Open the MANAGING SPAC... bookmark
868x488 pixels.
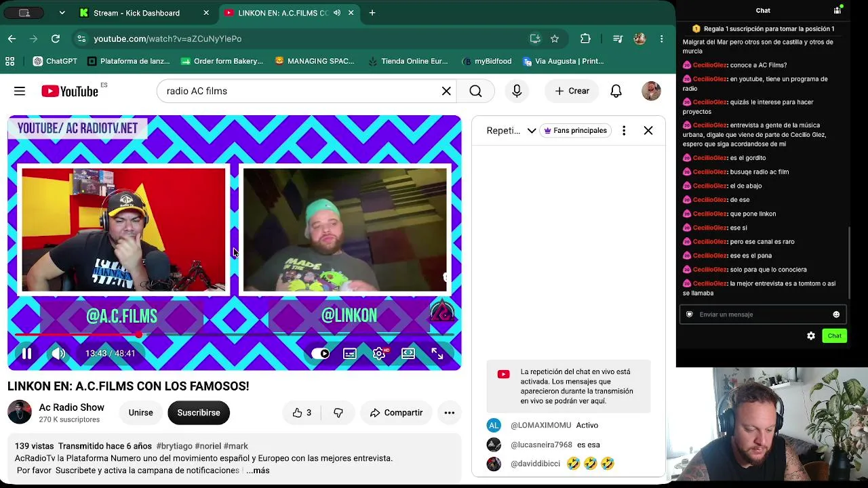(315, 61)
